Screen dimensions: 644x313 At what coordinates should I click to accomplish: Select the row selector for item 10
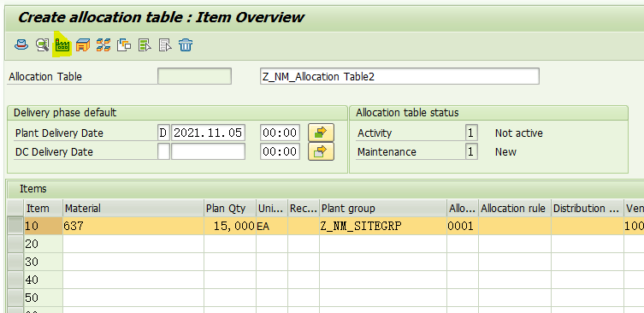(15, 226)
